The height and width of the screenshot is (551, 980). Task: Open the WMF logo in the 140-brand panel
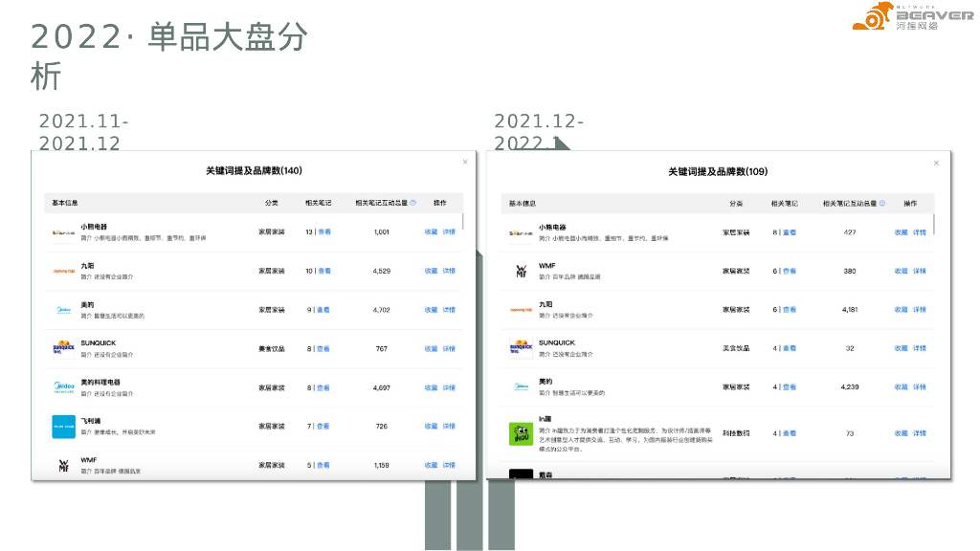coord(64,466)
